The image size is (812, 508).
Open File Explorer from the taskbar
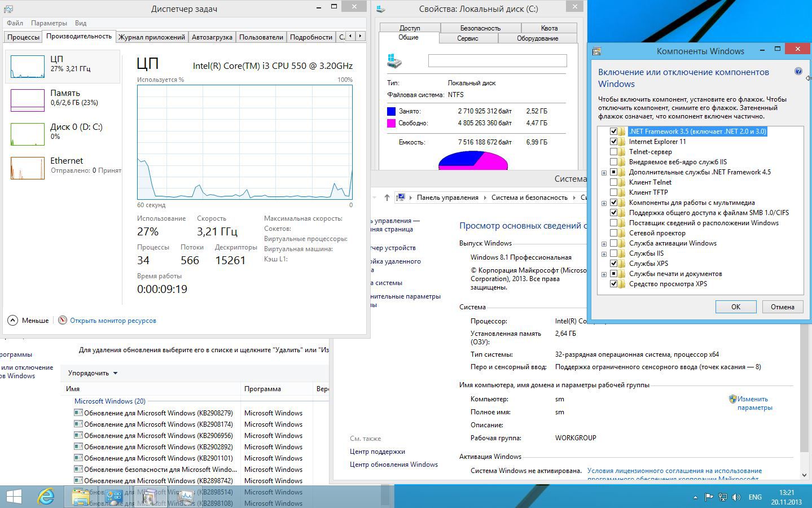coord(81,497)
